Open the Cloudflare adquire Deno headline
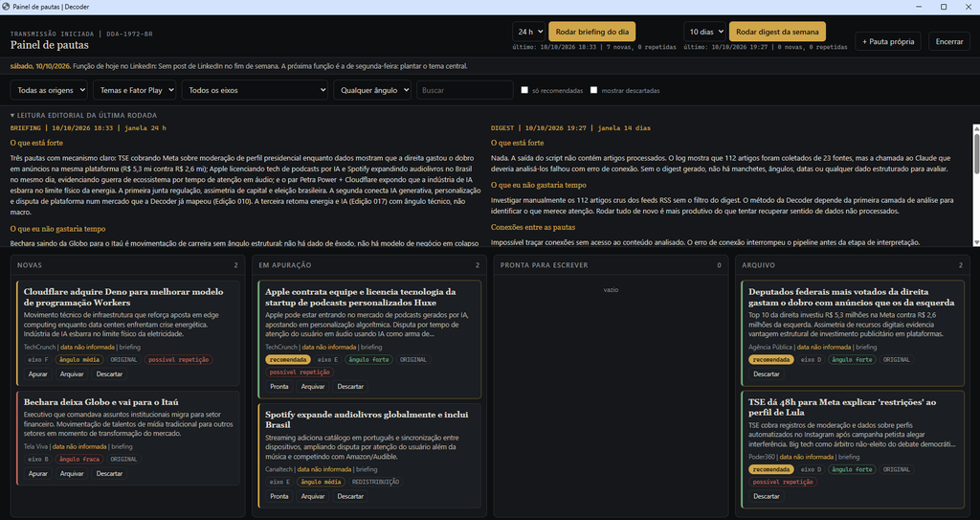Viewport: 980px width, 520px height. (123, 297)
